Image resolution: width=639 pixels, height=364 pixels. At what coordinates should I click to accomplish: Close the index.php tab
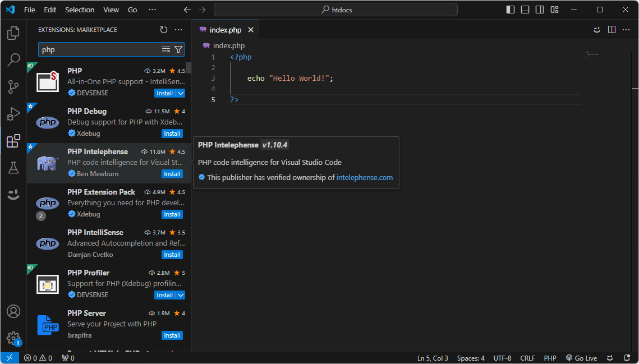pos(251,30)
